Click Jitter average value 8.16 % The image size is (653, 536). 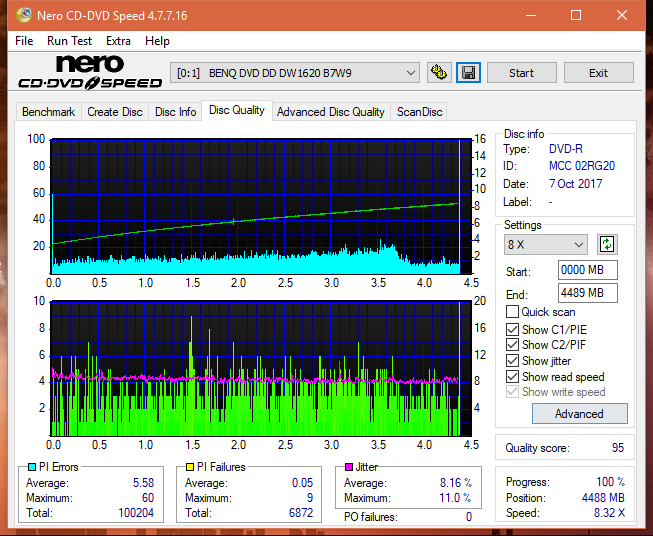456,483
